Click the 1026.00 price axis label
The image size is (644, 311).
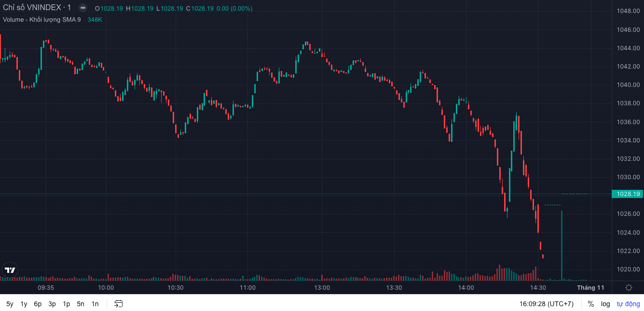click(x=628, y=214)
